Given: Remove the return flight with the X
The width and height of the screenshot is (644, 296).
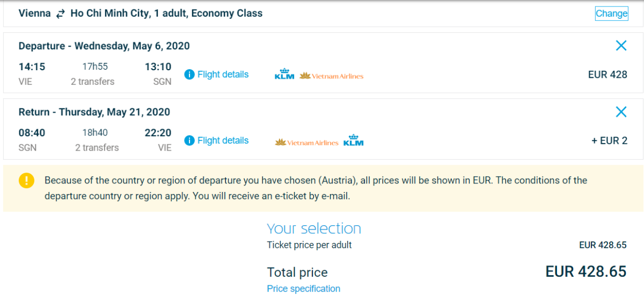Looking at the screenshot, I should click(x=621, y=112).
